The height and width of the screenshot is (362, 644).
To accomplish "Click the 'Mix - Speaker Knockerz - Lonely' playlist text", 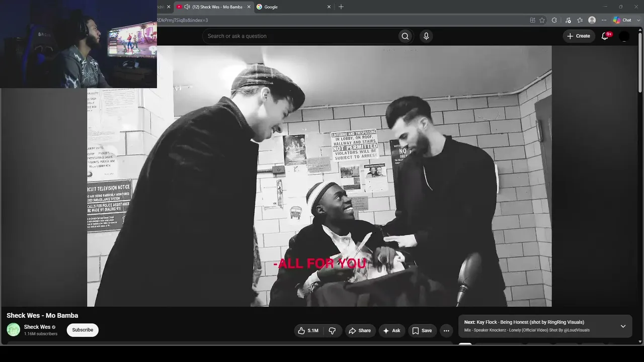I will 527,330.
